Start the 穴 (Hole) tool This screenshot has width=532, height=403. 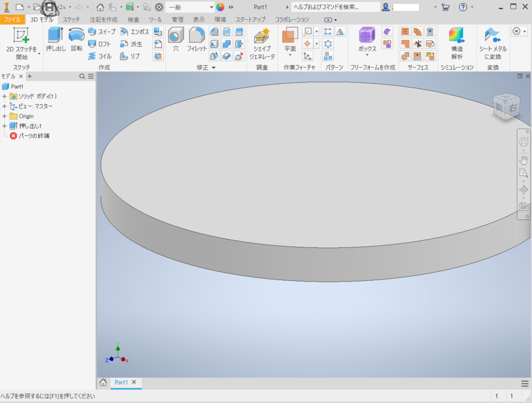click(176, 39)
